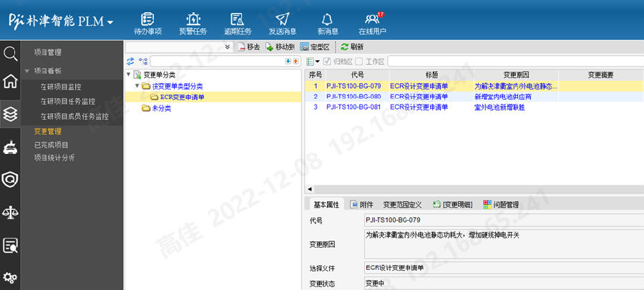644x290 pixels.
Task: Open the PLM logo dropdown arrow
Action: tap(109, 22)
